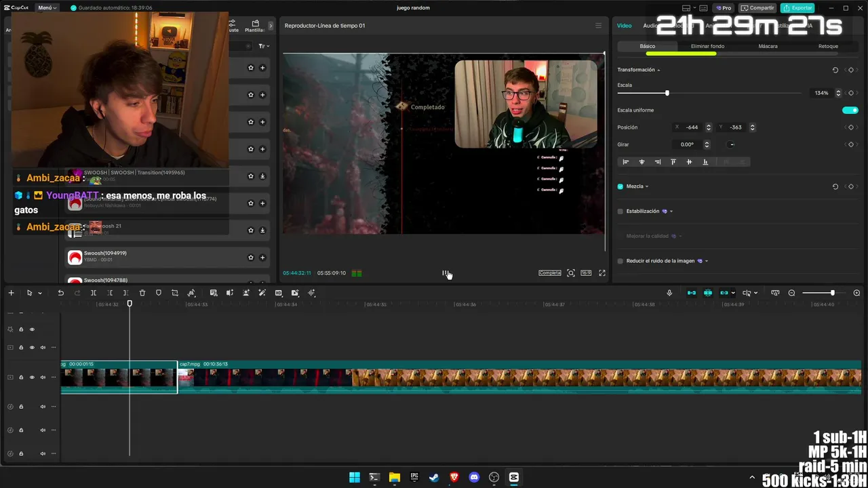Lock the main video track
This screenshot has width=868, height=488.
[21, 378]
